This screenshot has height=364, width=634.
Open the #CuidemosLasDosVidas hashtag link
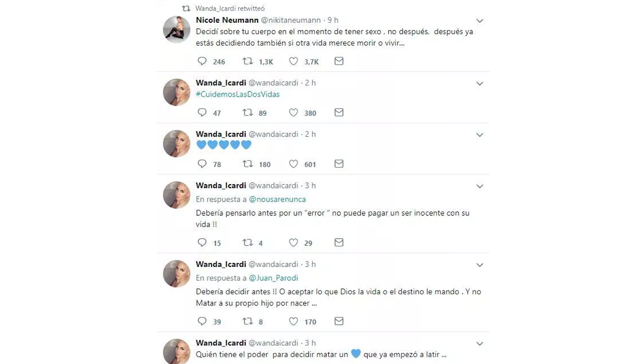(238, 95)
